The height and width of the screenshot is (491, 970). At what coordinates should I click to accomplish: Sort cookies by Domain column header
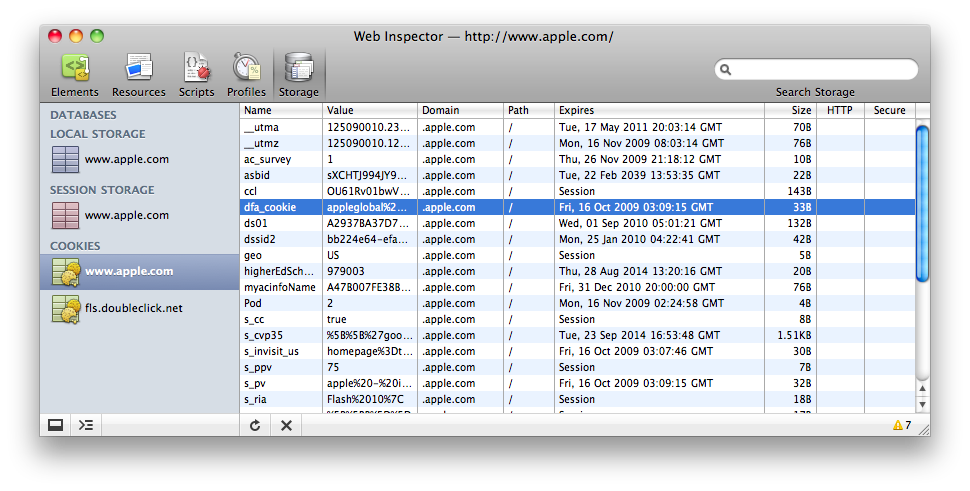pyautogui.click(x=461, y=110)
